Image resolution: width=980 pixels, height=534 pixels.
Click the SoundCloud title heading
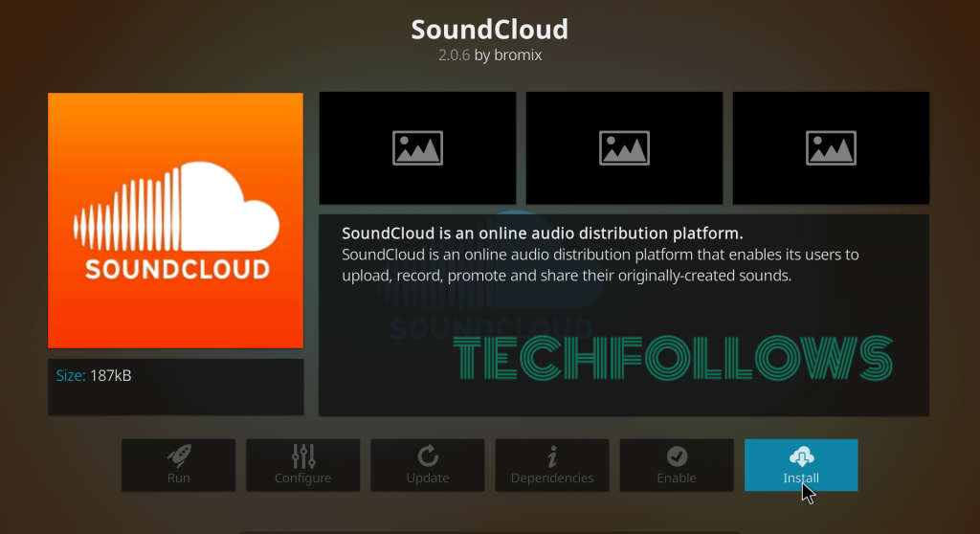pyautogui.click(x=489, y=30)
